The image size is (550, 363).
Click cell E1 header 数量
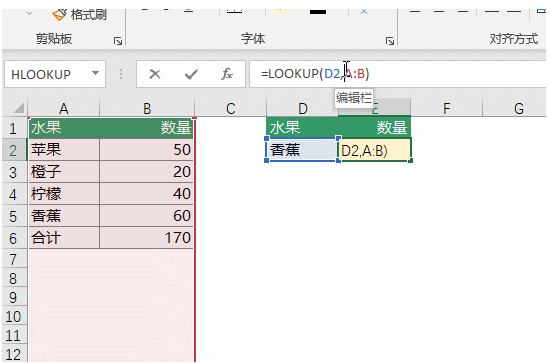[375, 128]
